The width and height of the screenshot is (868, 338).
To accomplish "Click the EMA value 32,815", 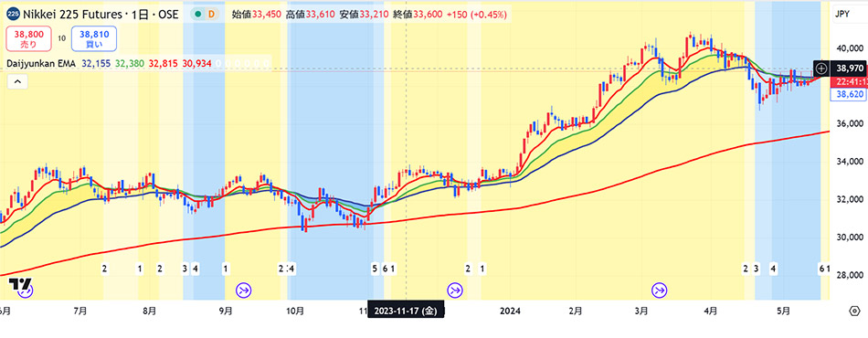I will 163,64.
